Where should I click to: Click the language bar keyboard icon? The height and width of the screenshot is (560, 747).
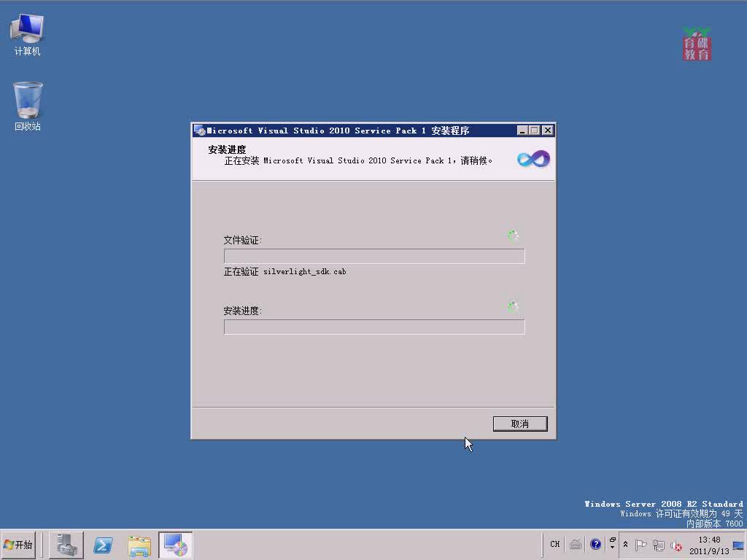pos(576,544)
